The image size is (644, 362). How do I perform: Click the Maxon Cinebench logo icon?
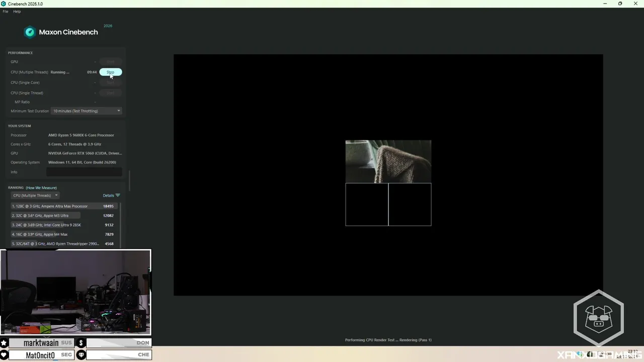click(x=30, y=32)
